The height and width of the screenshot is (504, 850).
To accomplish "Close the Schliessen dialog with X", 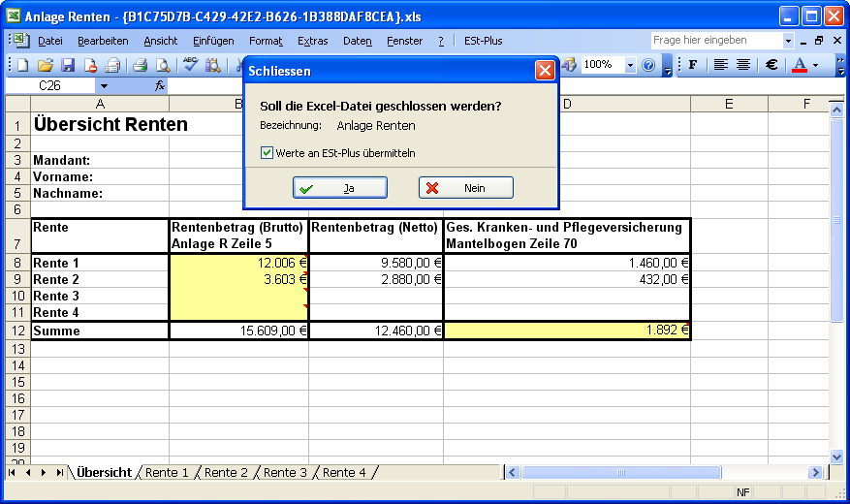I will point(545,71).
